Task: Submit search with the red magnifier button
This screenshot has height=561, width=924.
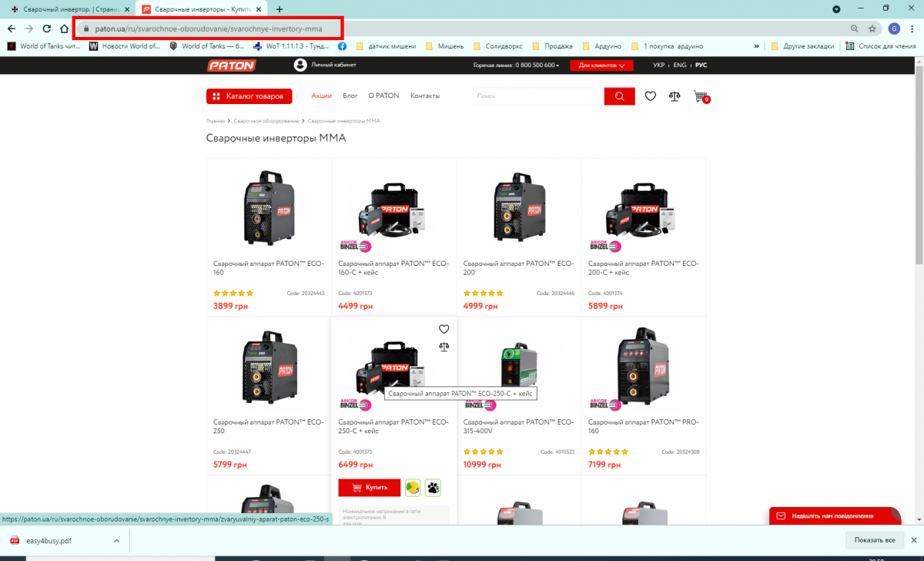Action: (x=620, y=96)
